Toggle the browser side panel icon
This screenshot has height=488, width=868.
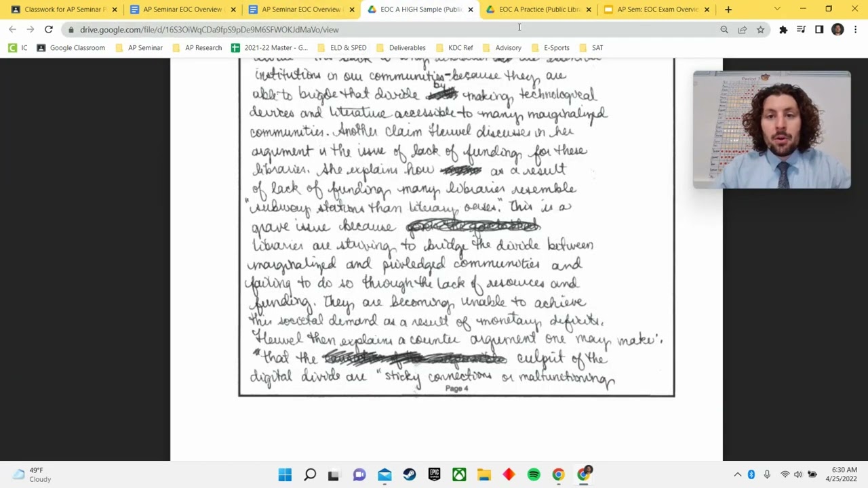[x=819, y=30]
